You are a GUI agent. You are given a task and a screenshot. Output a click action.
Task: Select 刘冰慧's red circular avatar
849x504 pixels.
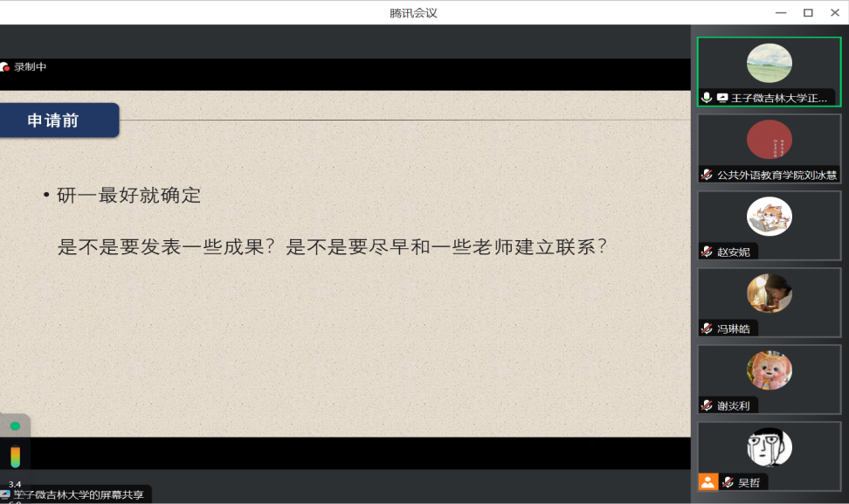pyautogui.click(x=769, y=140)
